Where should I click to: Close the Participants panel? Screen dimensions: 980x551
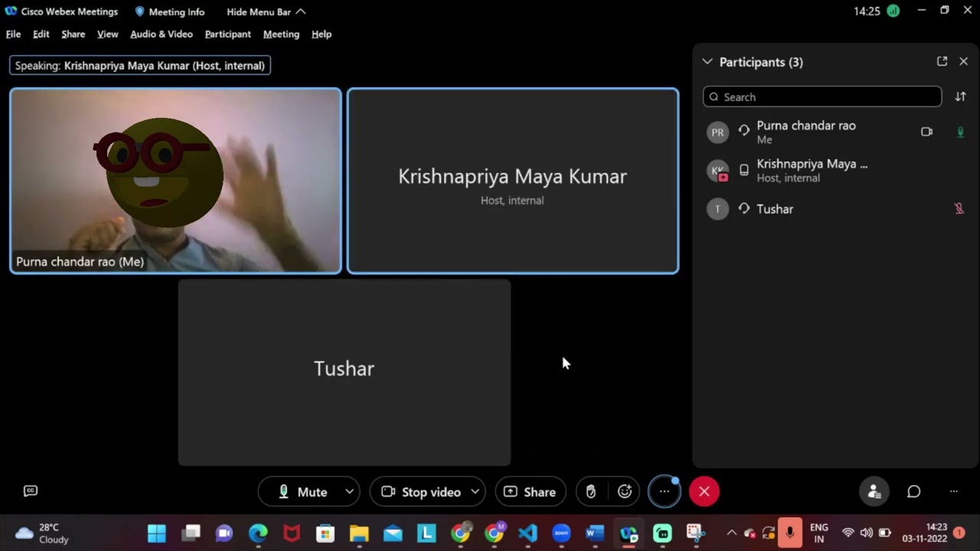click(964, 61)
